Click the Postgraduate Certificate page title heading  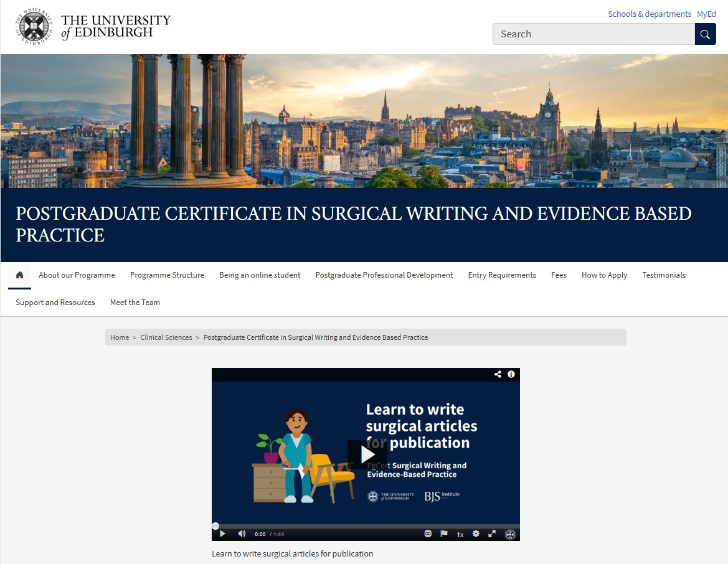pyautogui.click(x=354, y=224)
